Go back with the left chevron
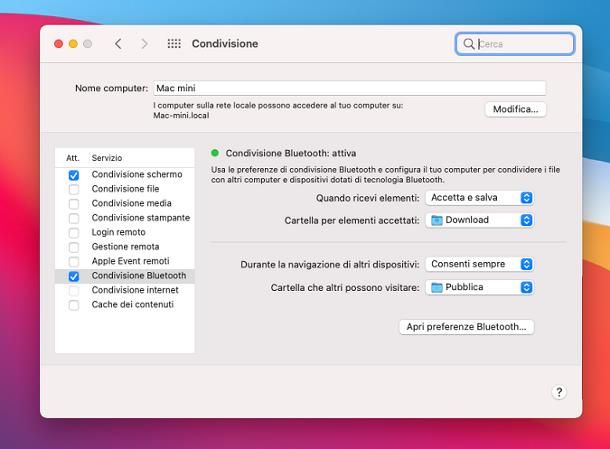Screen dimensions: 610x449 pos(119,44)
